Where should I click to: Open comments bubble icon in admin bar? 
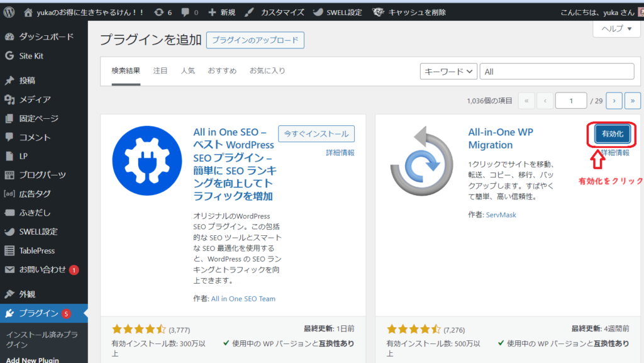coord(186,12)
